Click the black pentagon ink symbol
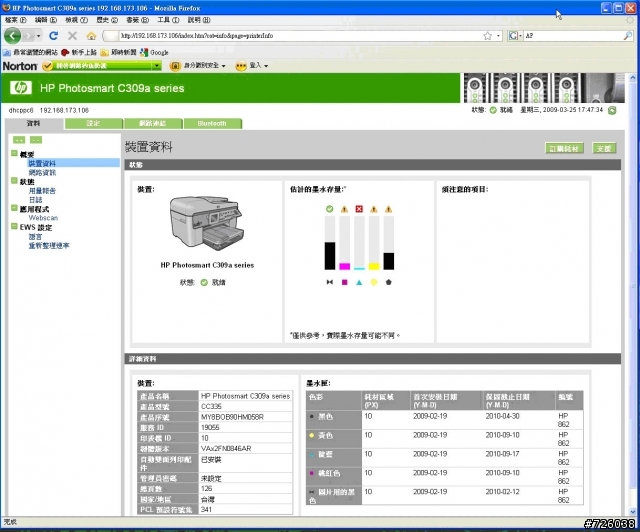The height and width of the screenshot is (532, 640). 389,282
